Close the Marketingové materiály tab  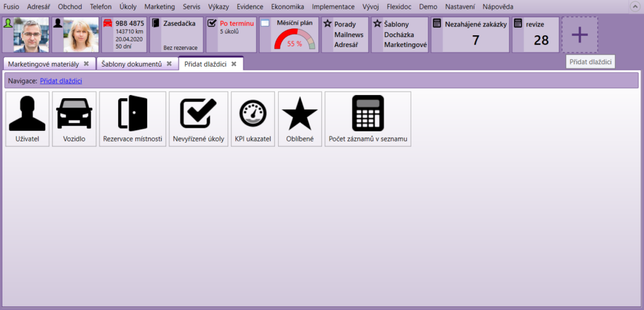(86, 64)
